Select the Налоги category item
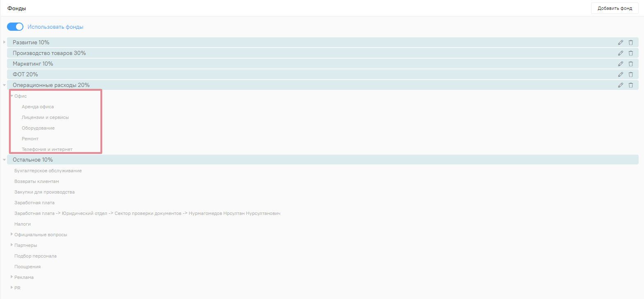644x299 pixels. [23, 224]
